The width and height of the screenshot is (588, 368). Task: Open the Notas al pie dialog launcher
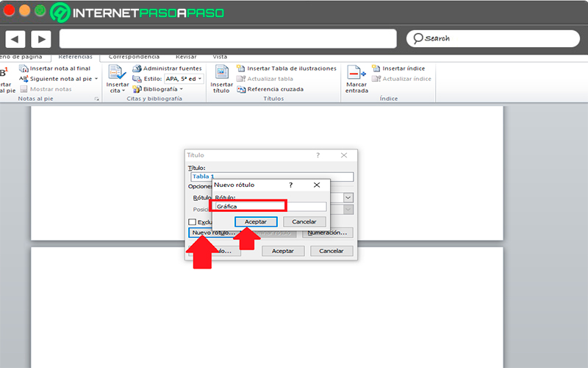coord(97,99)
